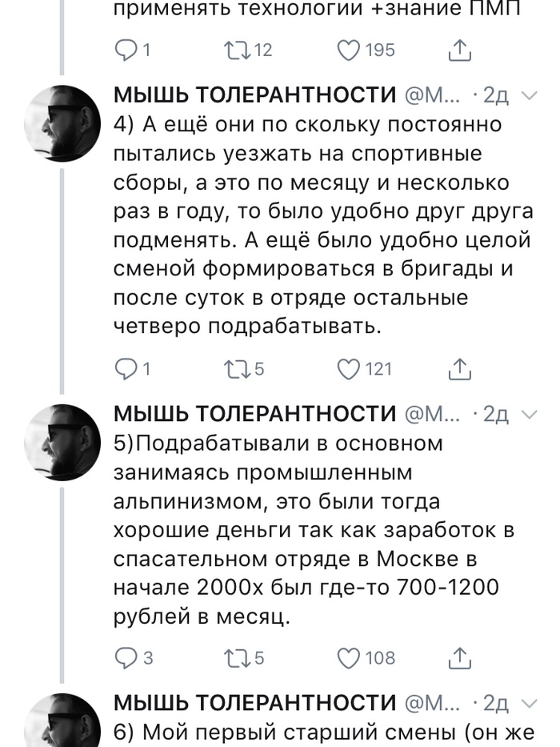Open МЫШЬ ТОЛЕРАНТНОСТИ profile name on tweet 4

[254, 96]
